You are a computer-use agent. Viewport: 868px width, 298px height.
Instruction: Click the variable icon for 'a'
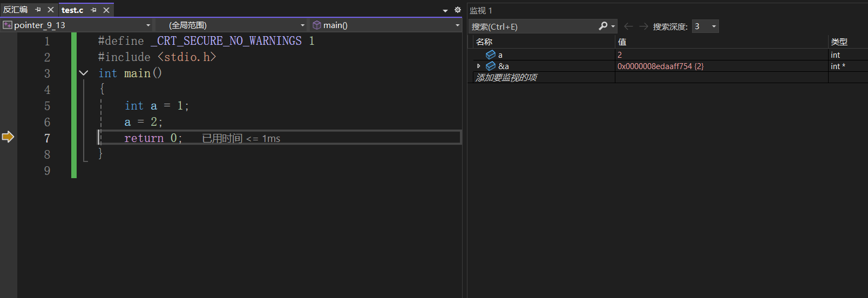[491, 55]
